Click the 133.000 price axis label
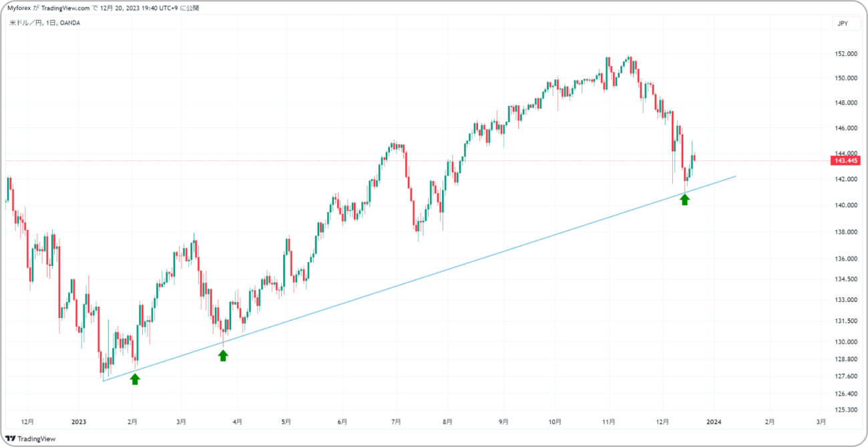 pyautogui.click(x=845, y=300)
